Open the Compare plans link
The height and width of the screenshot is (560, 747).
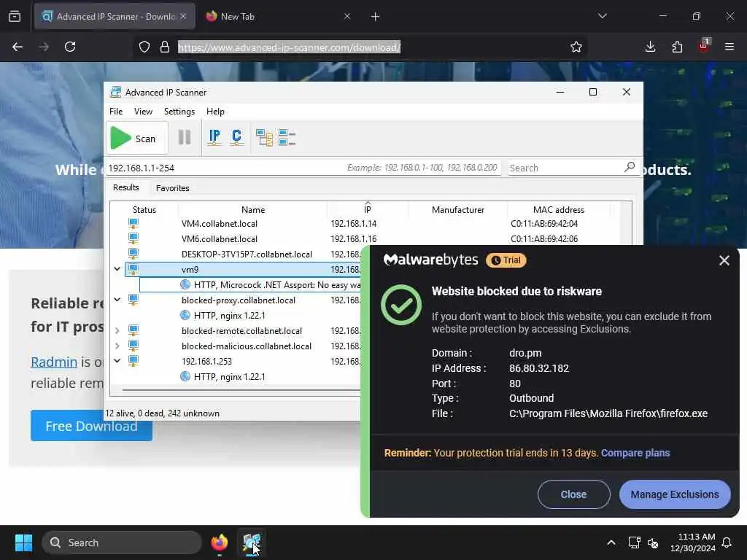(x=635, y=453)
